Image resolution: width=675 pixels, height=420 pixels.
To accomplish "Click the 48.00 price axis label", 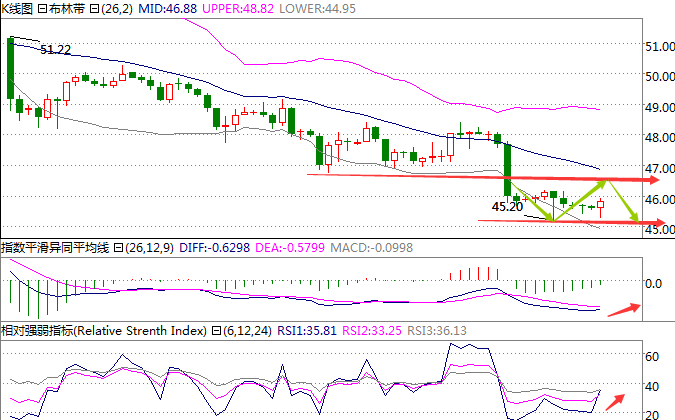I will pos(656,137).
